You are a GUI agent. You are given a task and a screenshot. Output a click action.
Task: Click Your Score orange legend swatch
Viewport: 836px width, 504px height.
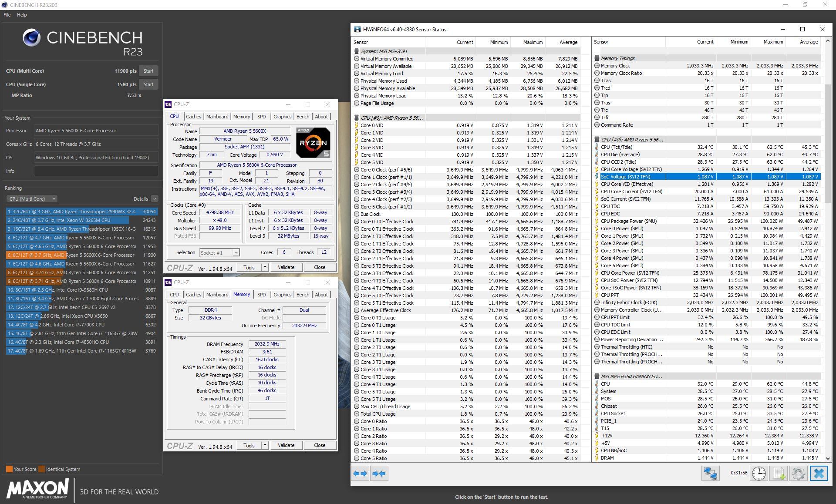click(x=9, y=469)
